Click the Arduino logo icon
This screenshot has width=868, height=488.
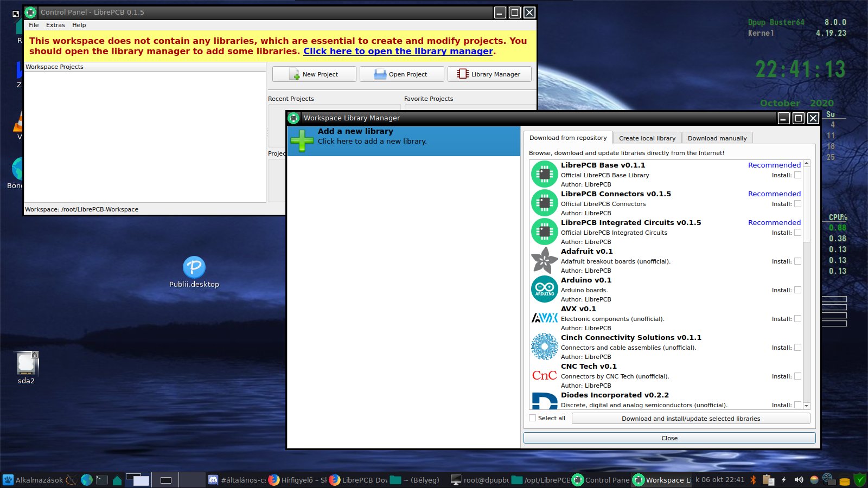coord(544,289)
